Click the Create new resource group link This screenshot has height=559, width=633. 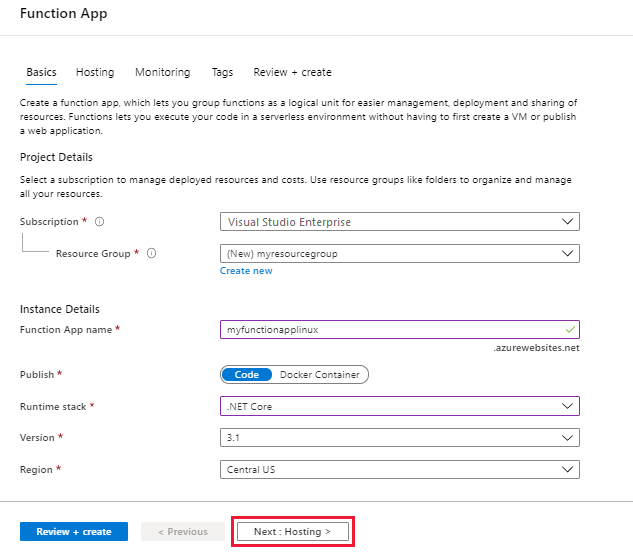click(246, 271)
